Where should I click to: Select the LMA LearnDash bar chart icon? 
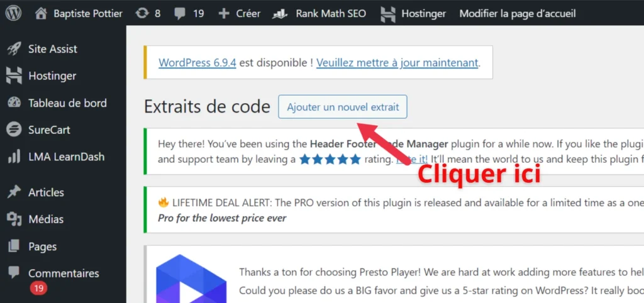14,157
